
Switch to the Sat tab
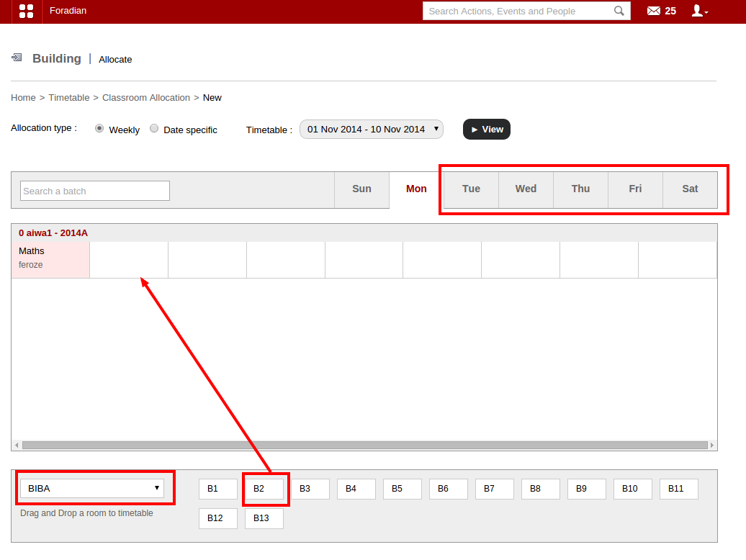pos(690,189)
